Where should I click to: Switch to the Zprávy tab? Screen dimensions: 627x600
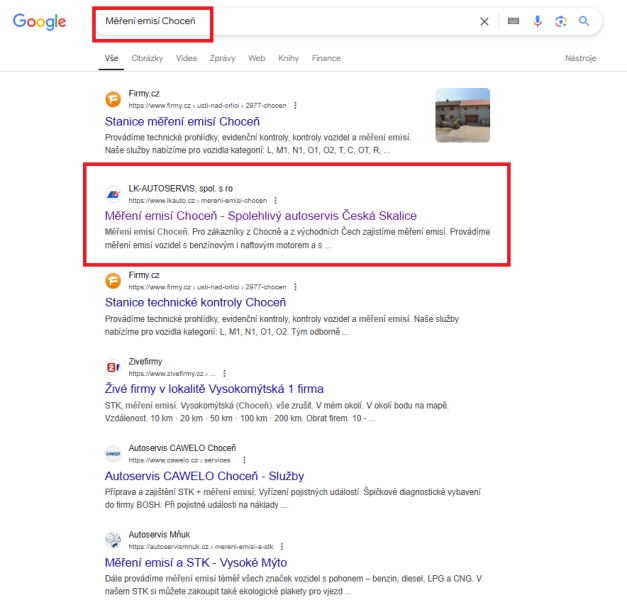click(222, 58)
